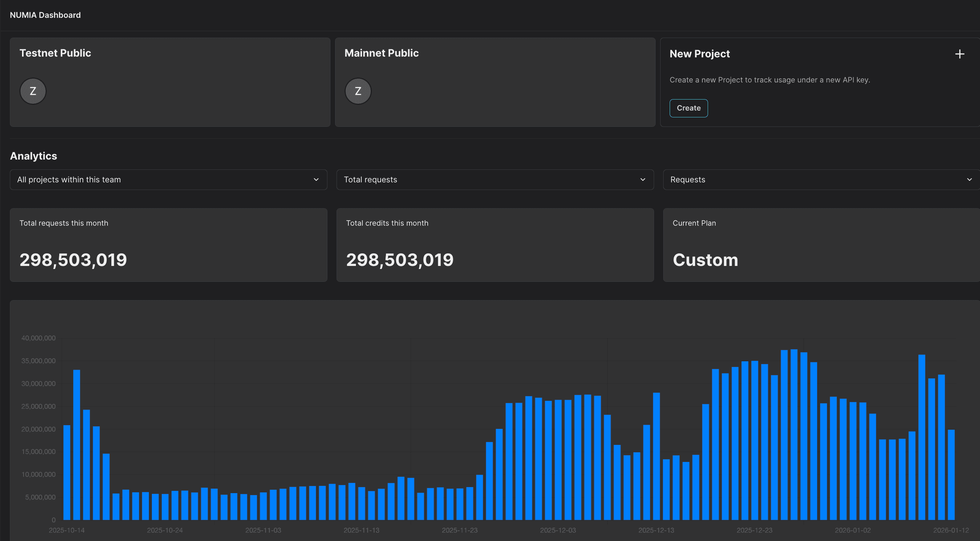Click the Analytics section heading
The width and height of the screenshot is (980, 541).
[x=33, y=156]
